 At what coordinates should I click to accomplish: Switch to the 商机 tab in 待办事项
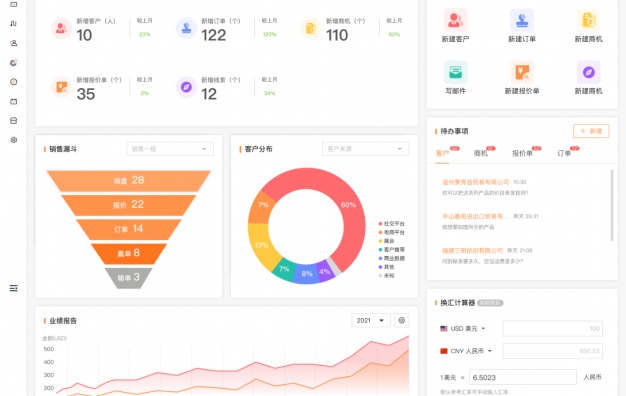pos(480,153)
